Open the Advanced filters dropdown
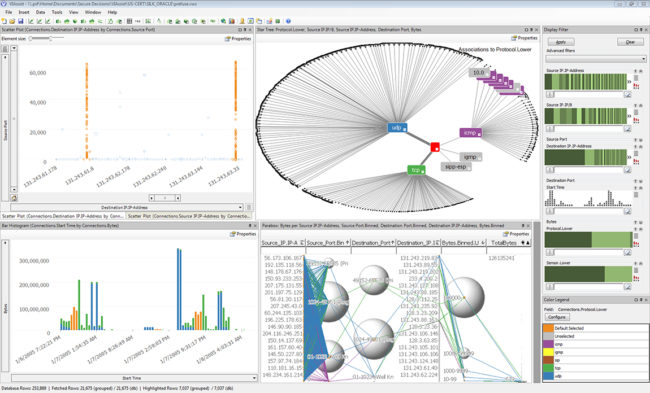650x393 pixels. click(x=596, y=59)
